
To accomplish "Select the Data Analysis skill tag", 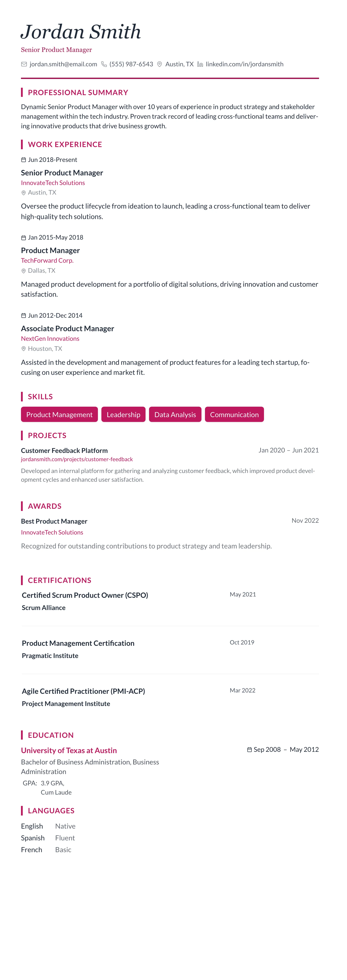I will (175, 415).
